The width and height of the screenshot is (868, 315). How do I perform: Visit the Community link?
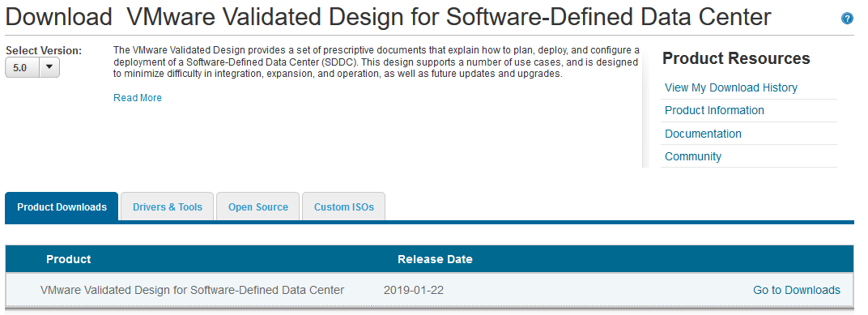tap(693, 156)
